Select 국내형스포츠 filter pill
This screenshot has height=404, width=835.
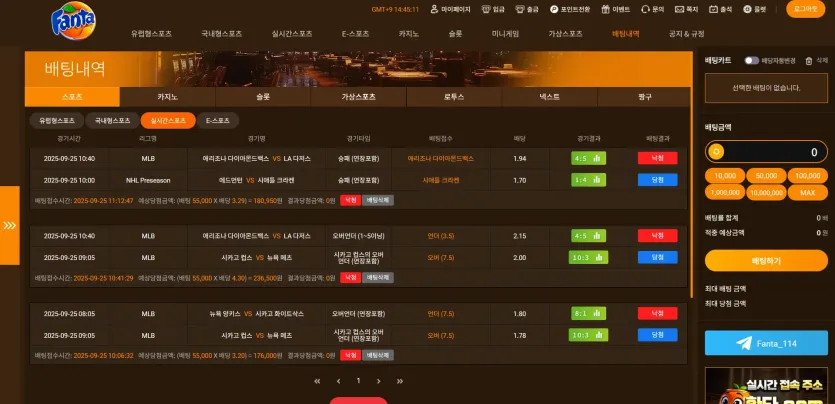pyautogui.click(x=112, y=120)
